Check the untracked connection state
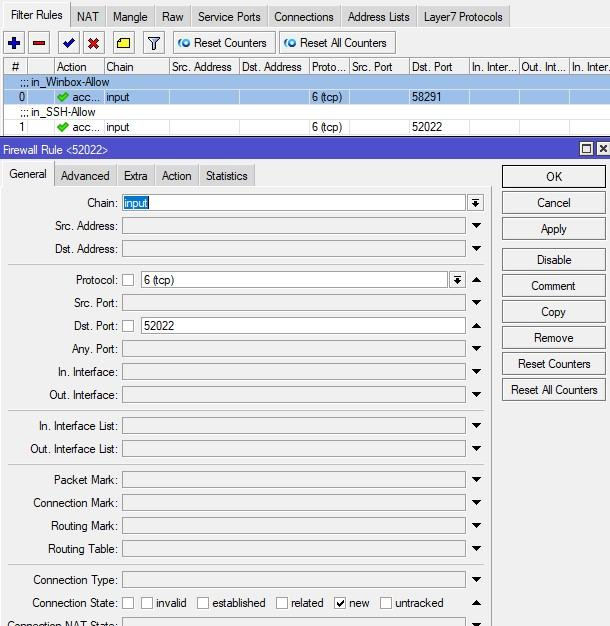Viewport: 610px width, 626px height. pos(386,603)
